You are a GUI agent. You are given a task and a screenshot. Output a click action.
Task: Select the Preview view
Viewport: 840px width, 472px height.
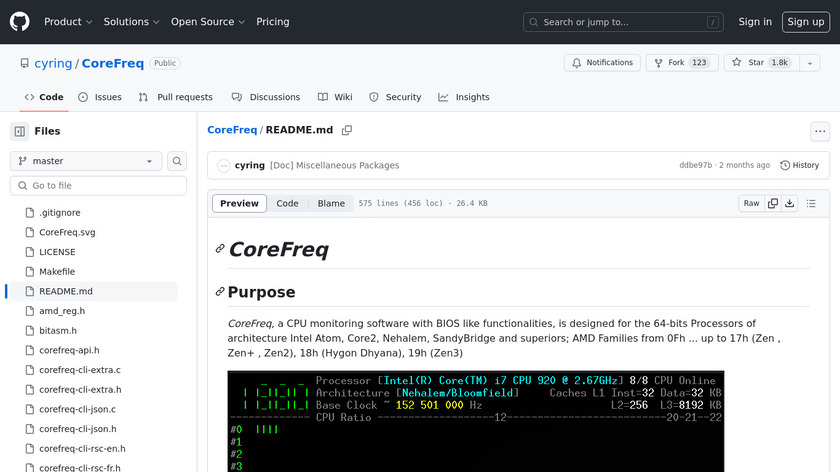pyautogui.click(x=239, y=204)
